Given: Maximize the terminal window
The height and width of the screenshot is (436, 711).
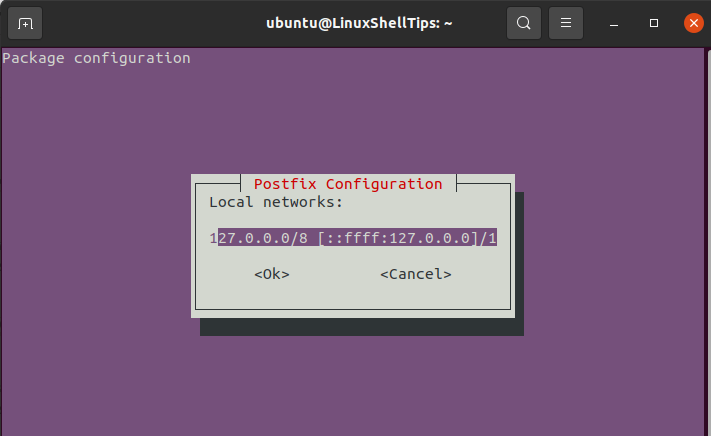Looking at the screenshot, I should (x=654, y=23).
